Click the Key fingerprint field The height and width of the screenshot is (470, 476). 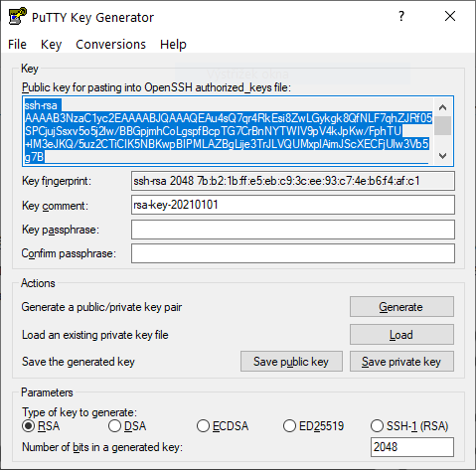293,181
